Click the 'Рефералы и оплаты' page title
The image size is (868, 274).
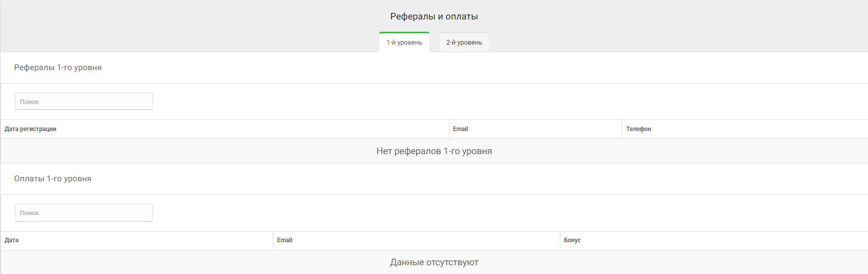434,16
